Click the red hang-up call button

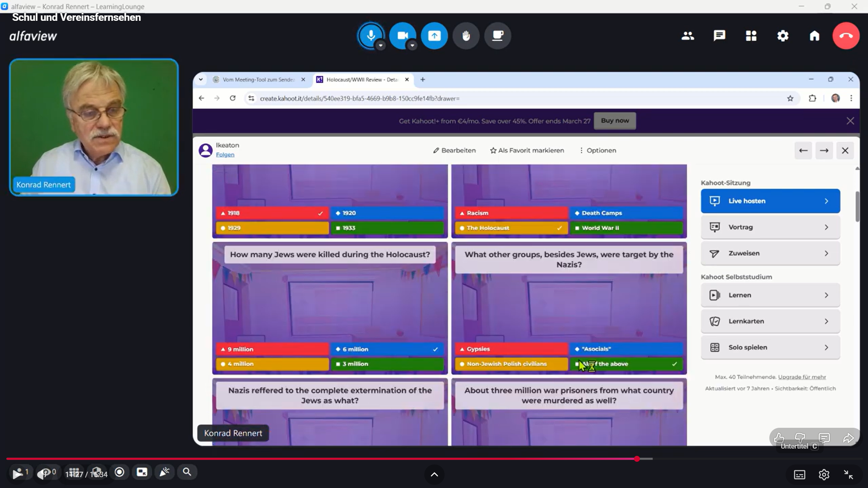point(845,36)
